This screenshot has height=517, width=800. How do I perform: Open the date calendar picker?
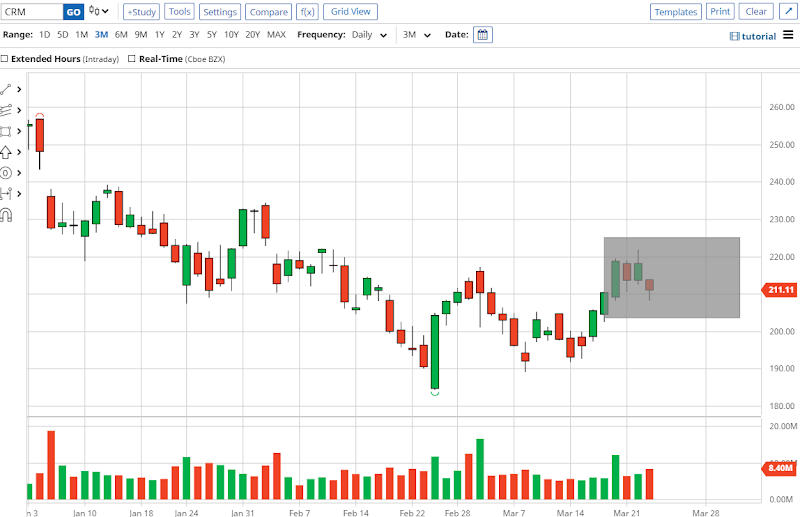point(483,35)
